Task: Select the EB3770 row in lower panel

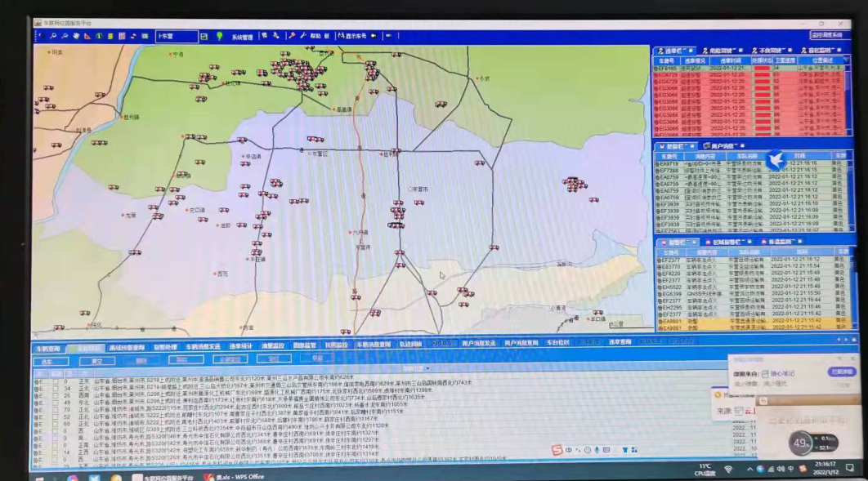Action: (x=753, y=266)
